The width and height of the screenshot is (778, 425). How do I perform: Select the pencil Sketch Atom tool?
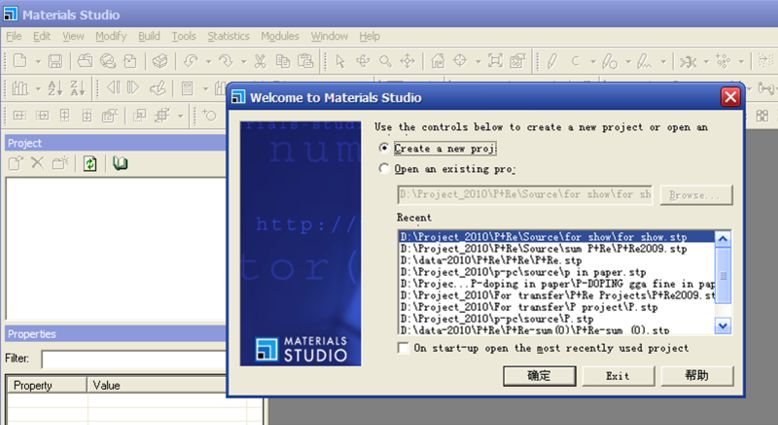click(551, 61)
